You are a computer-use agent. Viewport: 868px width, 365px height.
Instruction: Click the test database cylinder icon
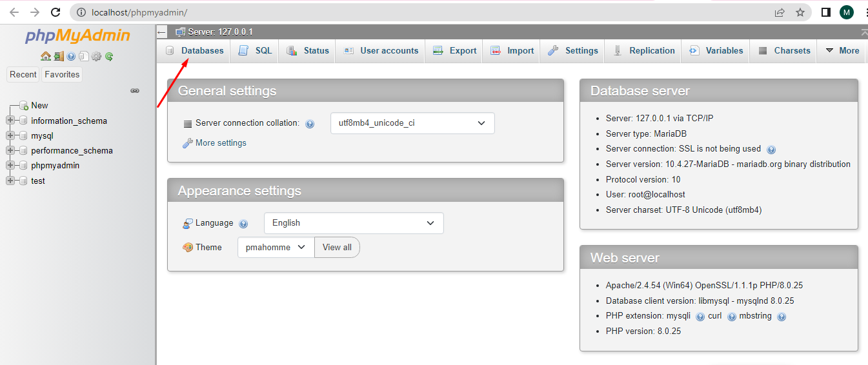[24, 181]
